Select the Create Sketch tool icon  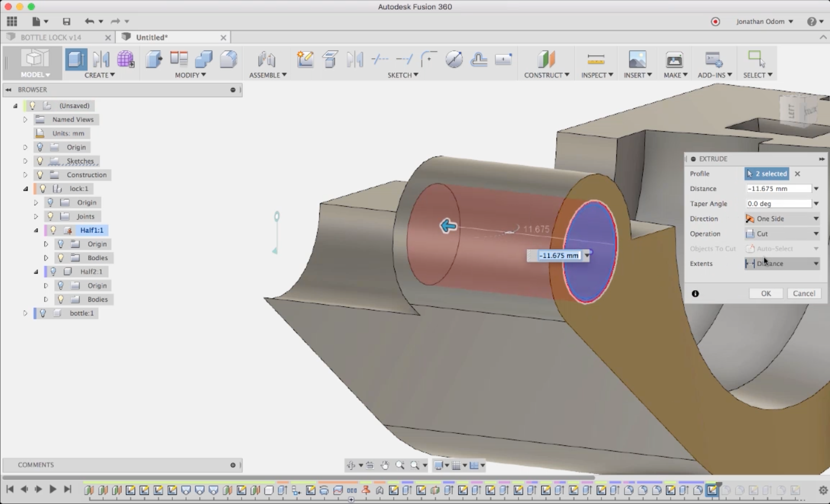pos(305,59)
